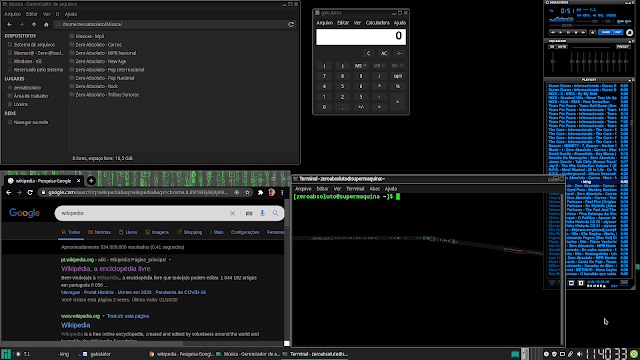Toggle equalizer ON button
This screenshot has width=640, height=360.
(x=552, y=47)
